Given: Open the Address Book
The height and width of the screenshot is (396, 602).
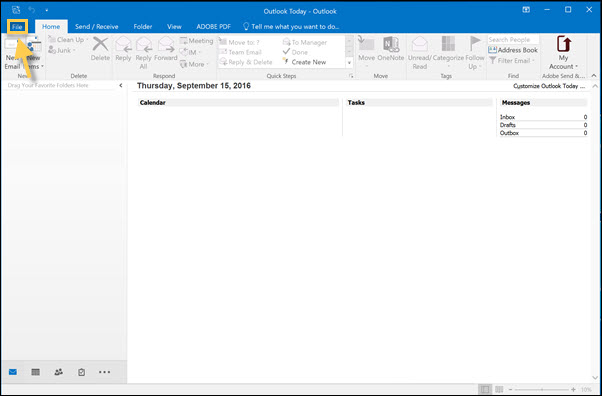Looking at the screenshot, I should coord(513,50).
